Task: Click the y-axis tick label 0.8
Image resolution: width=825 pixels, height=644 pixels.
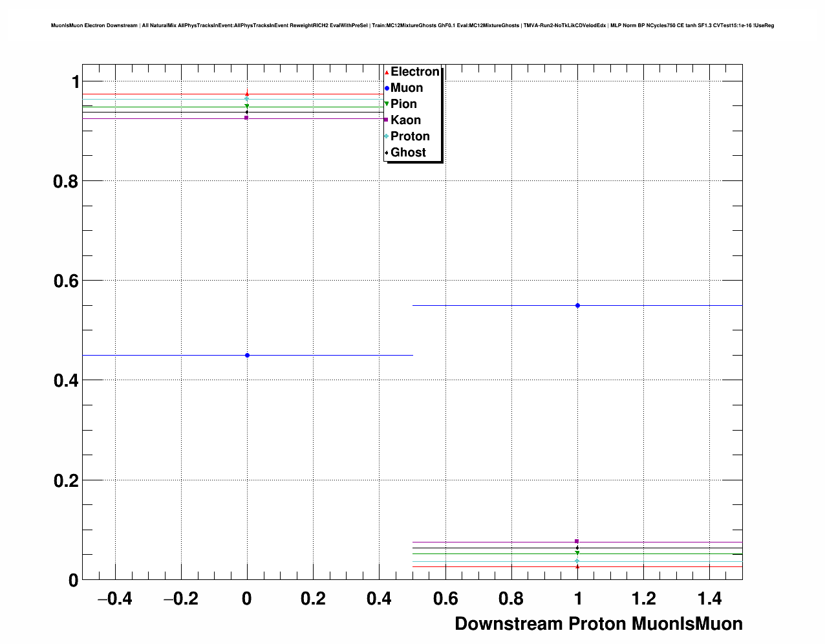Action: pyautogui.click(x=65, y=182)
